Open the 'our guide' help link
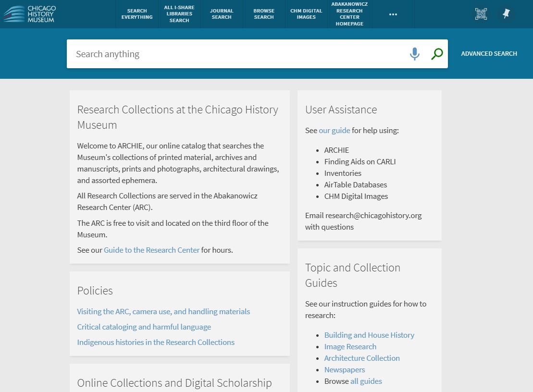This screenshot has height=392, width=533. pyautogui.click(x=335, y=131)
